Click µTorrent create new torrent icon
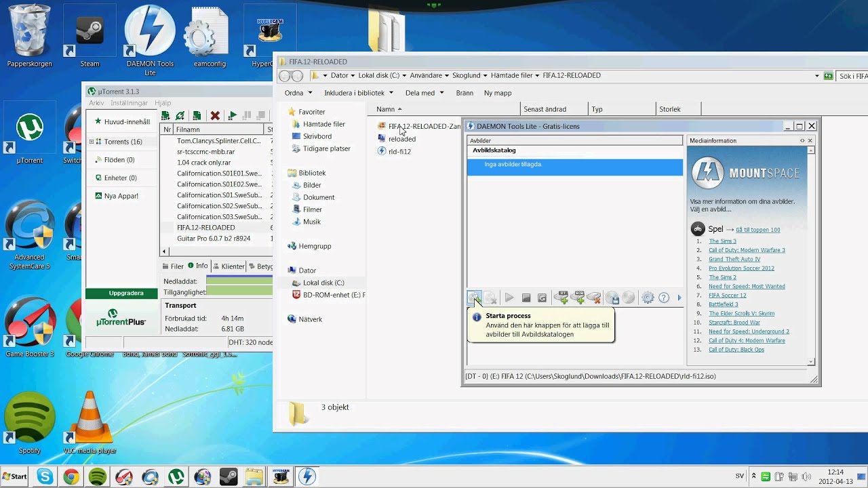 (x=197, y=116)
